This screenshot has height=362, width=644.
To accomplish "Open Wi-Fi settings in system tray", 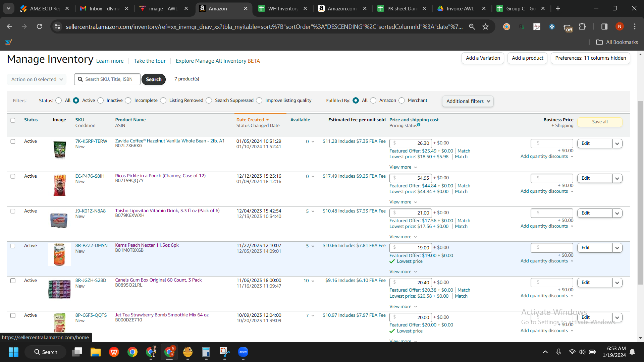I will click(x=572, y=352).
